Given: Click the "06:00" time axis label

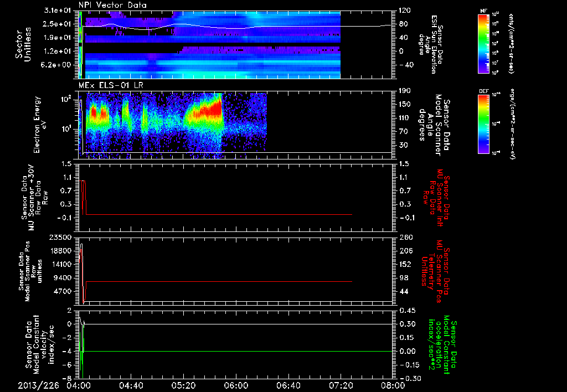Looking at the screenshot, I should coord(236,385).
